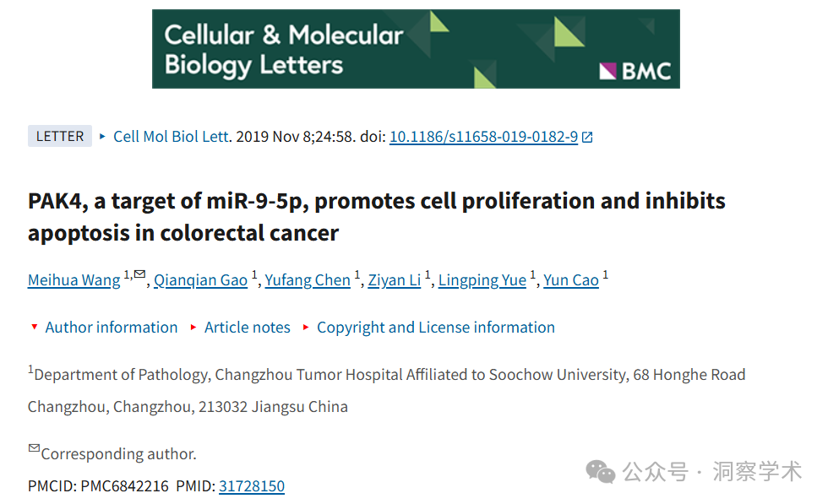Open author Qianqian Gao's link
828x504 pixels.
pyautogui.click(x=201, y=279)
